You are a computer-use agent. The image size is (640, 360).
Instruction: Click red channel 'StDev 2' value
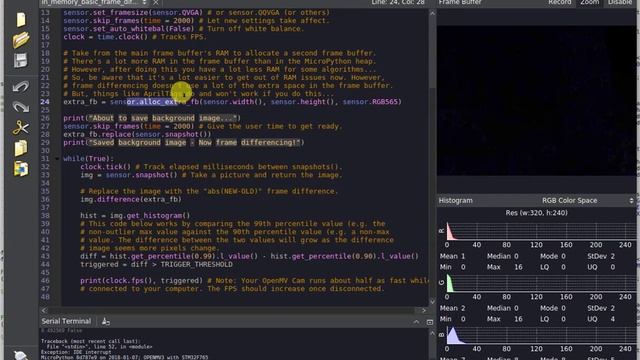point(601,256)
